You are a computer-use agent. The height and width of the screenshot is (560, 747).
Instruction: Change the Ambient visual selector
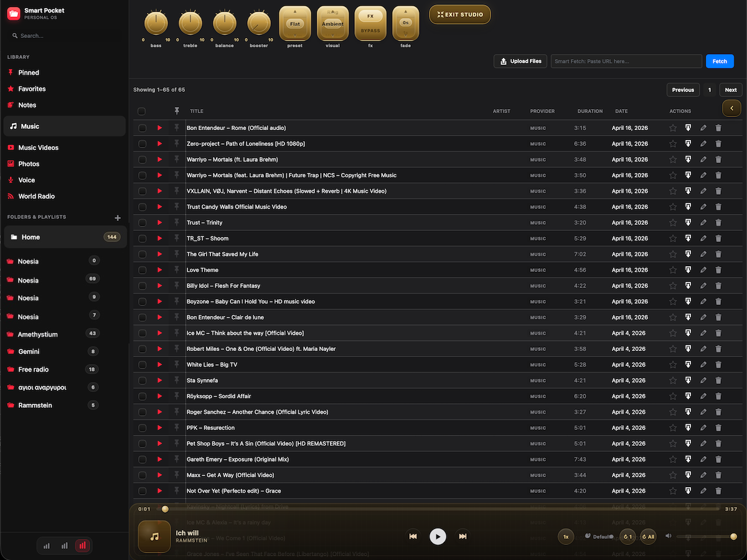pyautogui.click(x=332, y=24)
